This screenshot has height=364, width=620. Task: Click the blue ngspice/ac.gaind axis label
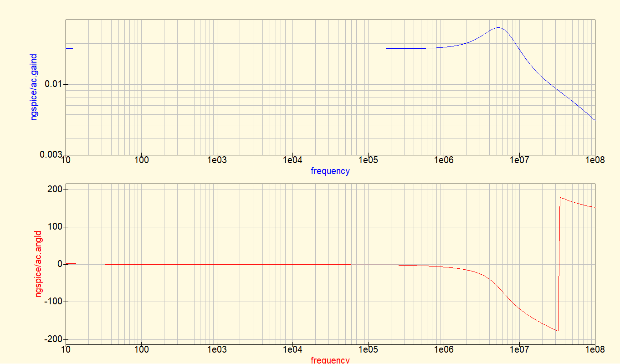point(34,87)
